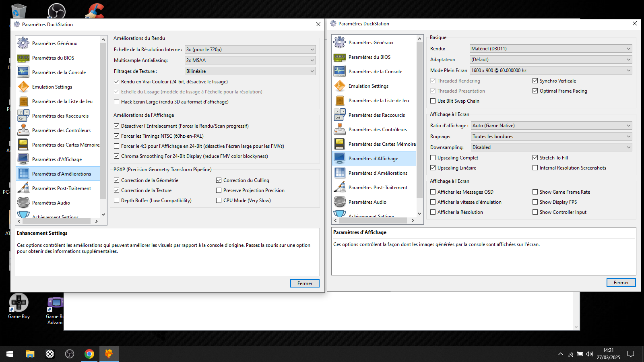
Task: Open the Multisample Antialiasing dropdown
Action: pos(250,60)
